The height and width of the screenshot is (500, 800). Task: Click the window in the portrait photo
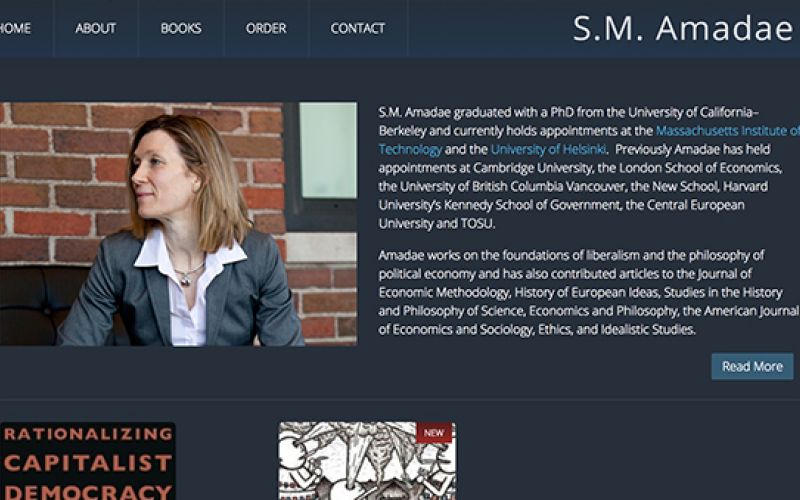coord(328,150)
